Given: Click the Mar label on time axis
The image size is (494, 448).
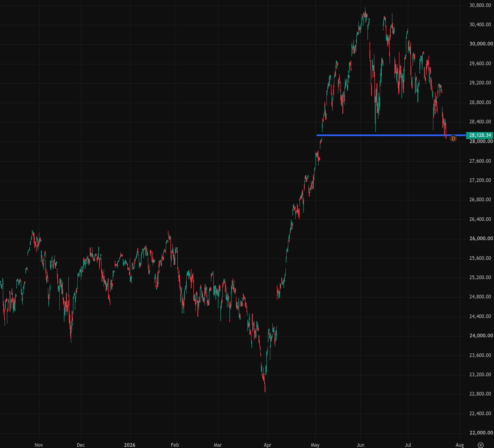Looking at the screenshot, I should 218,445.
